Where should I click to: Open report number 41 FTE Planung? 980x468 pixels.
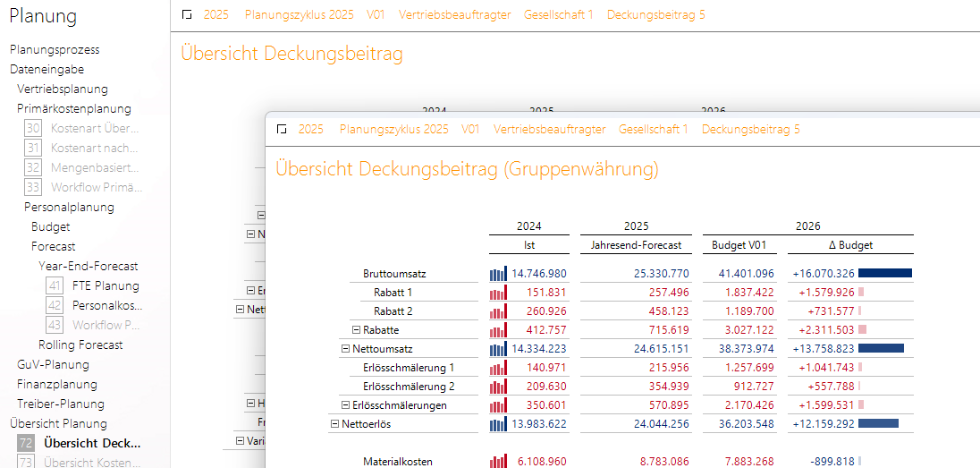pos(106,285)
